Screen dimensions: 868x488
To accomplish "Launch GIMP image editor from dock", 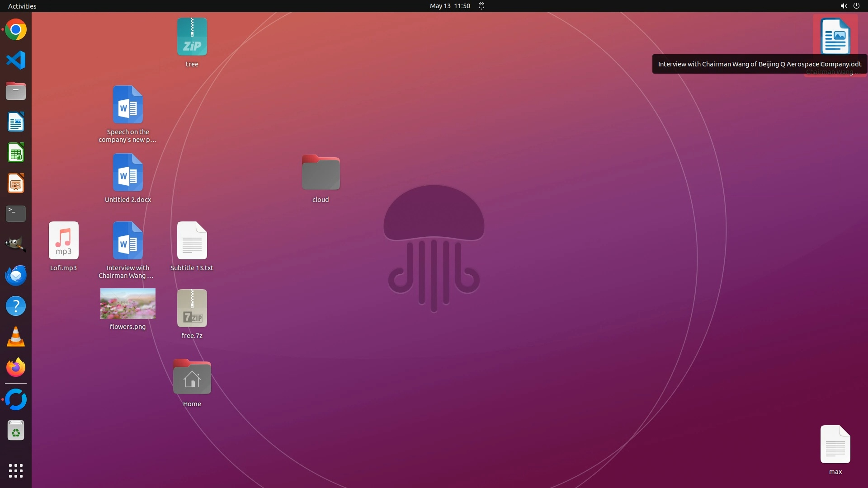I will click(x=16, y=244).
